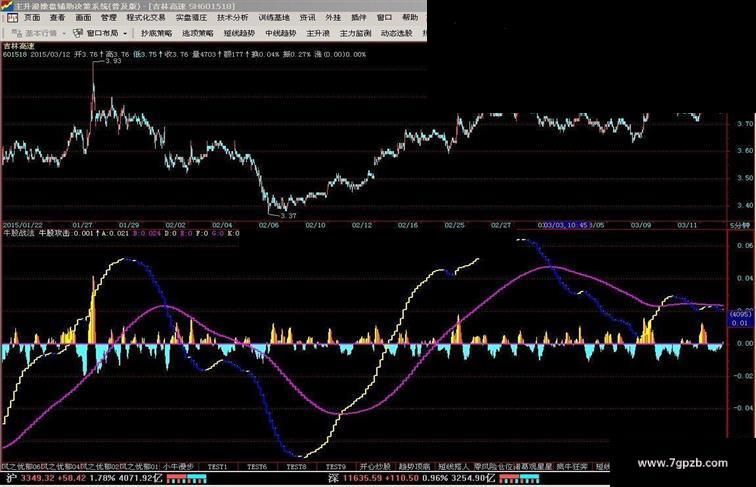Screen dimensions: 756x487
Task: Click the 深 index value 11635.59
Action: pyautogui.click(x=362, y=478)
